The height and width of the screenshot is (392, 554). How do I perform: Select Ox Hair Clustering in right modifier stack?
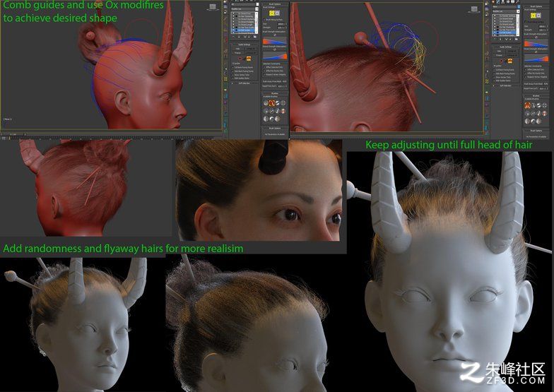(505, 27)
